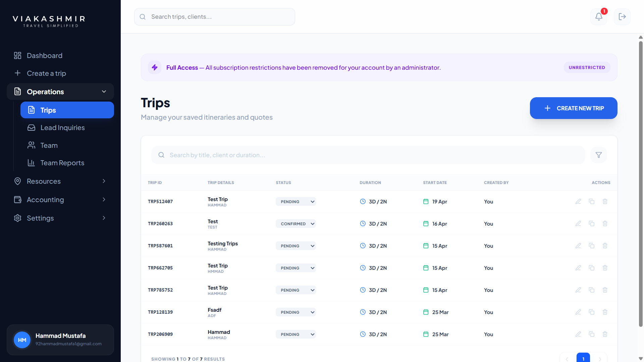Click the UNRESTRICTED badge
Image resolution: width=644 pixels, height=362 pixels.
[x=587, y=67]
